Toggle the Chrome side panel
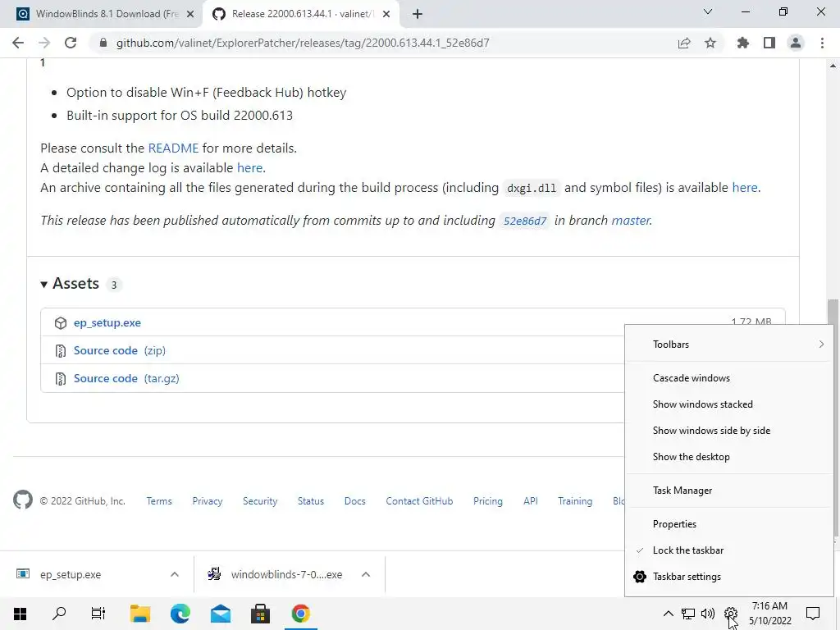The image size is (840, 630). [x=769, y=43]
